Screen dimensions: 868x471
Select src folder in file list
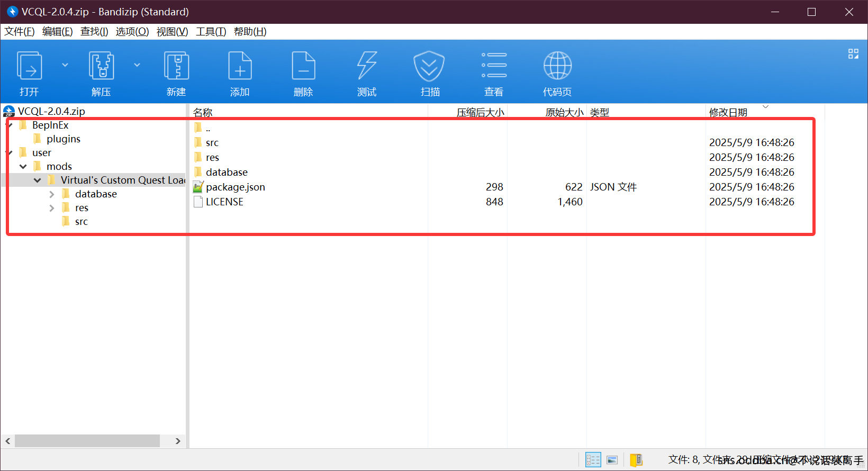point(212,142)
